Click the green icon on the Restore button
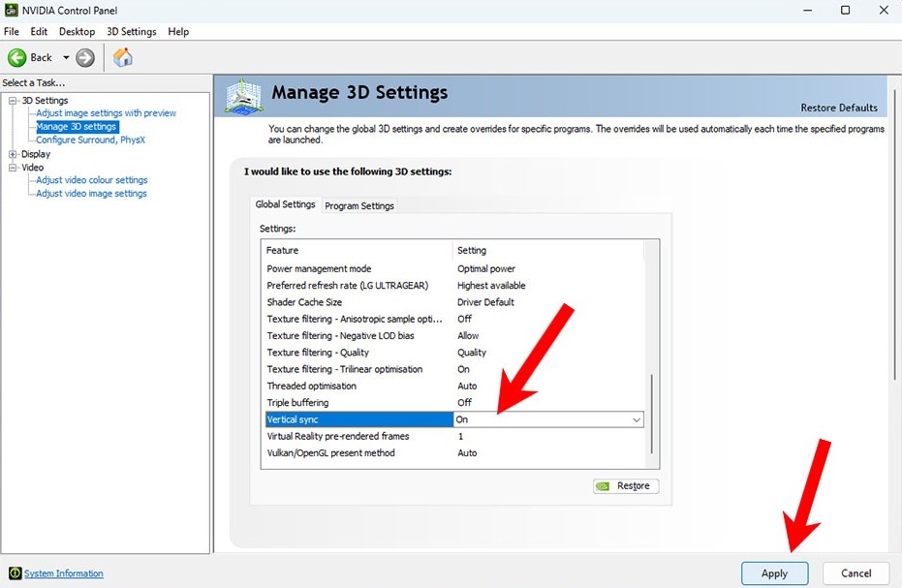 [x=603, y=485]
